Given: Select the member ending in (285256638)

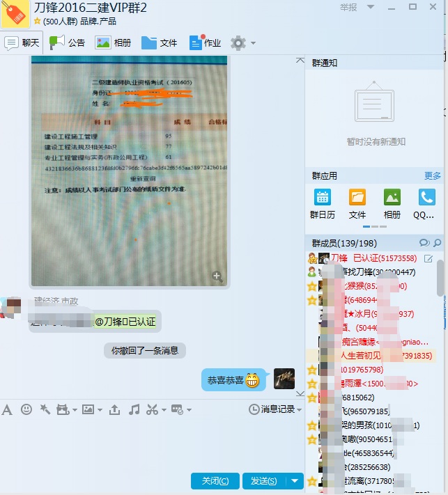Looking at the screenshot, I should 371,467.
